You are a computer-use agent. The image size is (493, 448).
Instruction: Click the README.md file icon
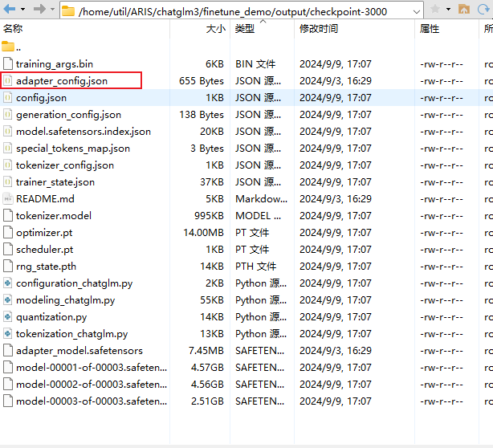point(8,199)
